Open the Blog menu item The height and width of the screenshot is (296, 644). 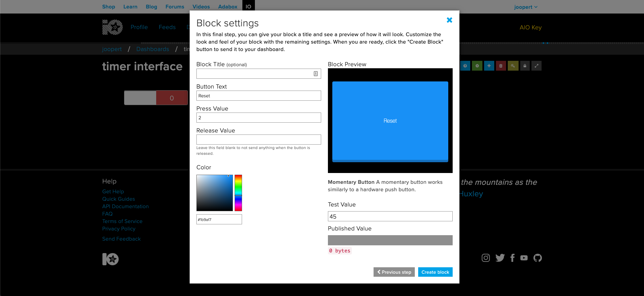click(x=151, y=7)
